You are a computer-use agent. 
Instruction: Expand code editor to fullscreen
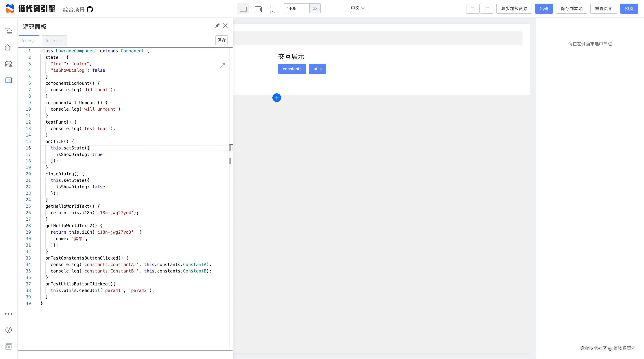(222, 65)
